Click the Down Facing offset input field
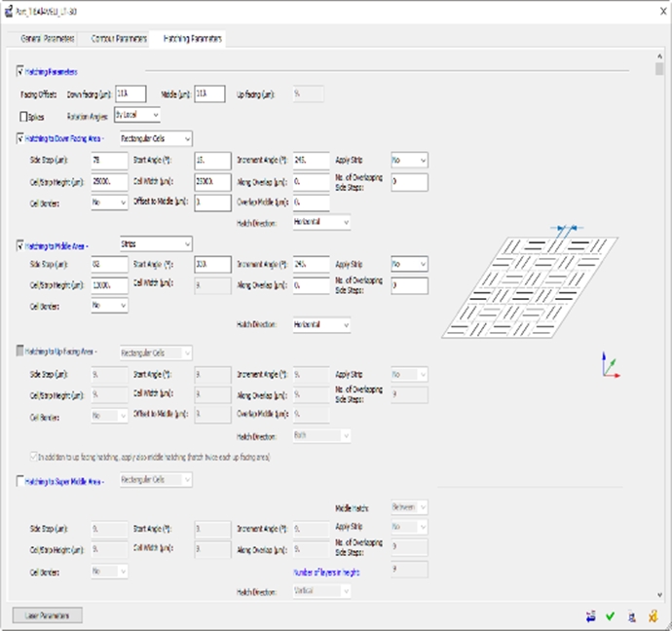The image size is (672, 631). (x=130, y=93)
